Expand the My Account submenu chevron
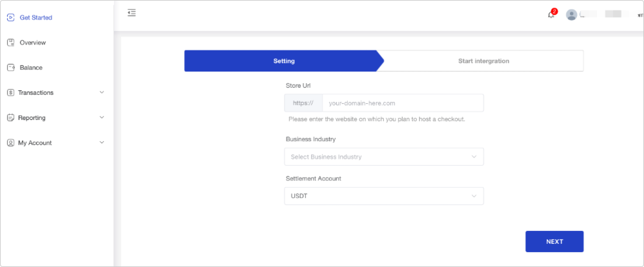 [x=102, y=143]
